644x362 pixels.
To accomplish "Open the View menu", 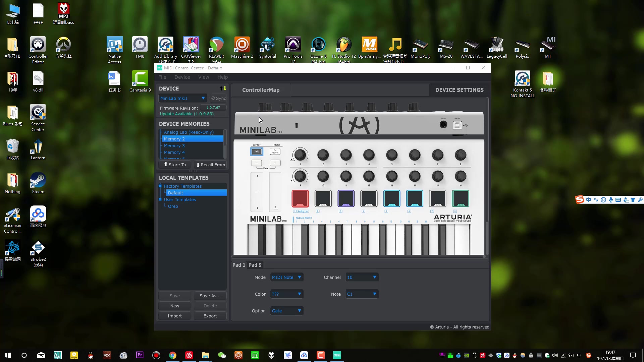I will point(204,77).
